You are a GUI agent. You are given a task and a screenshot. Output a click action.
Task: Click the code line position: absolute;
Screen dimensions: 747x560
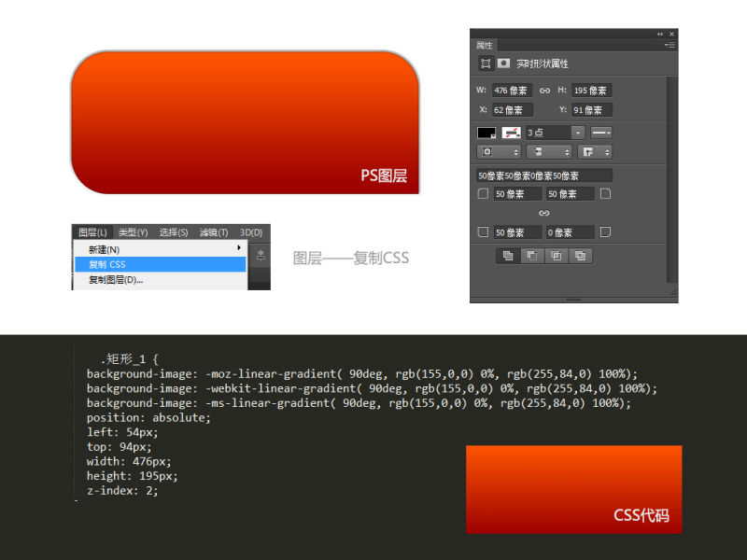(x=148, y=417)
